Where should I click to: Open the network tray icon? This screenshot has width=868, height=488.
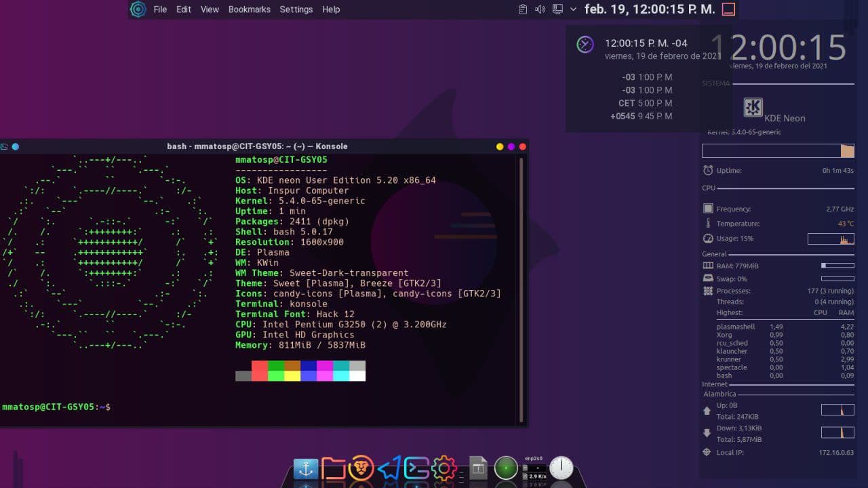coord(558,9)
